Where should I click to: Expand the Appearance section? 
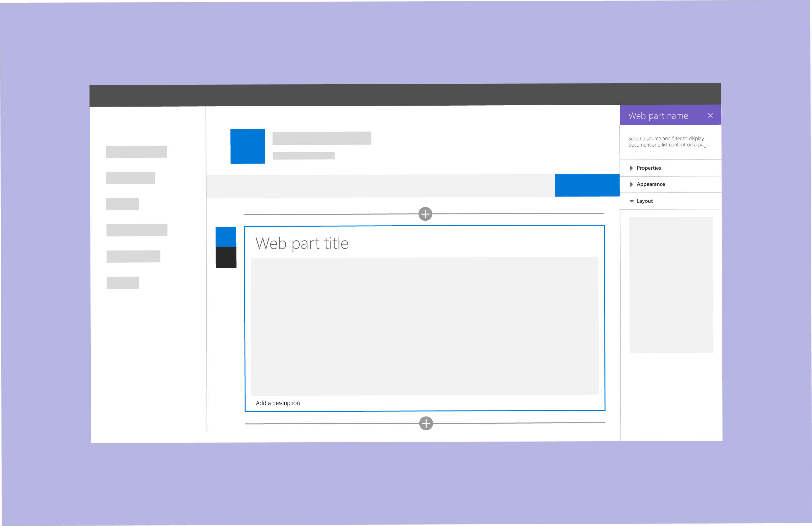[x=670, y=184]
